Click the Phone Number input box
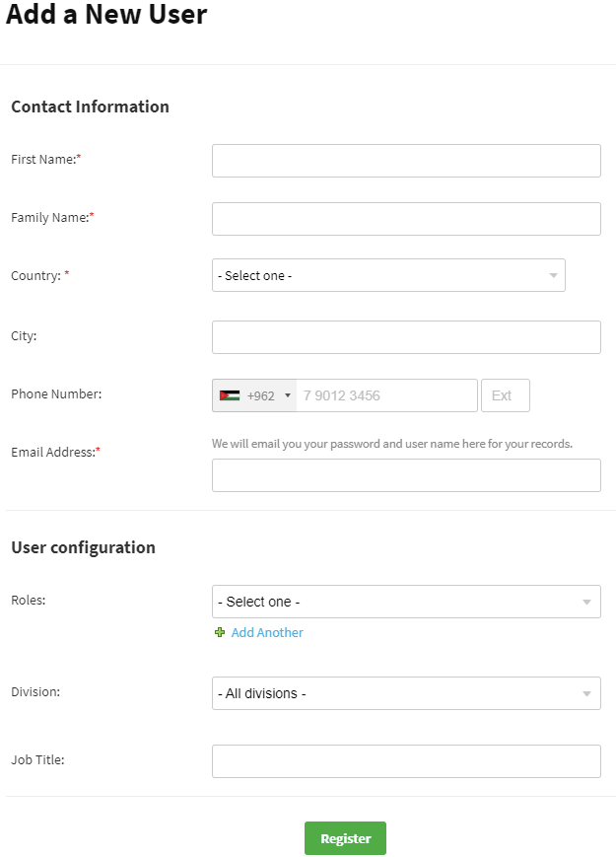 (x=385, y=395)
